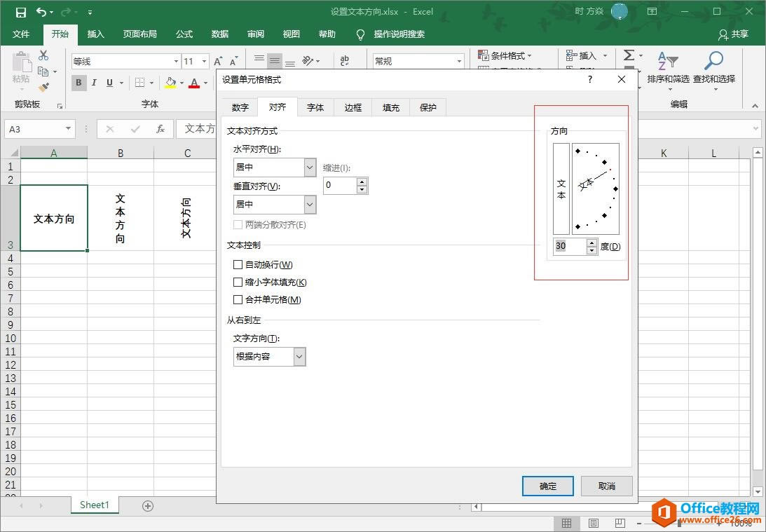This screenshot has height=532, width=766.
Task: Enable the 合并单元格 merge cells checkbox
Action: [x=238, y=299]
